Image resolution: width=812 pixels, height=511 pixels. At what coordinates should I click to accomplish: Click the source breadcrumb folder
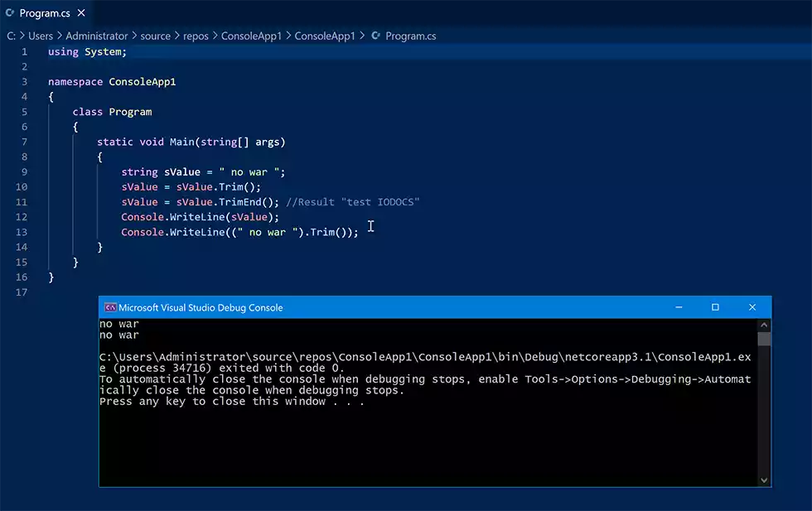pyautogui.click(x=155, y=36)
